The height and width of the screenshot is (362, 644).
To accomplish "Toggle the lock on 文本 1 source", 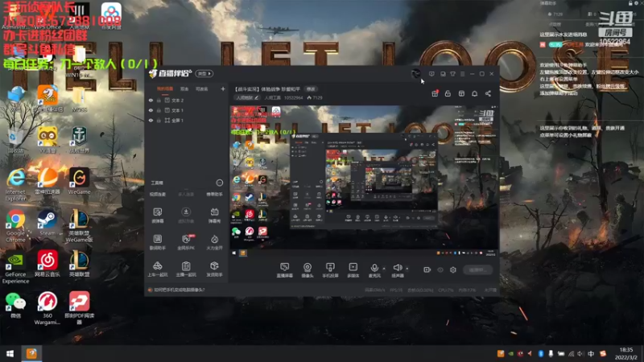I will point(159,110).
